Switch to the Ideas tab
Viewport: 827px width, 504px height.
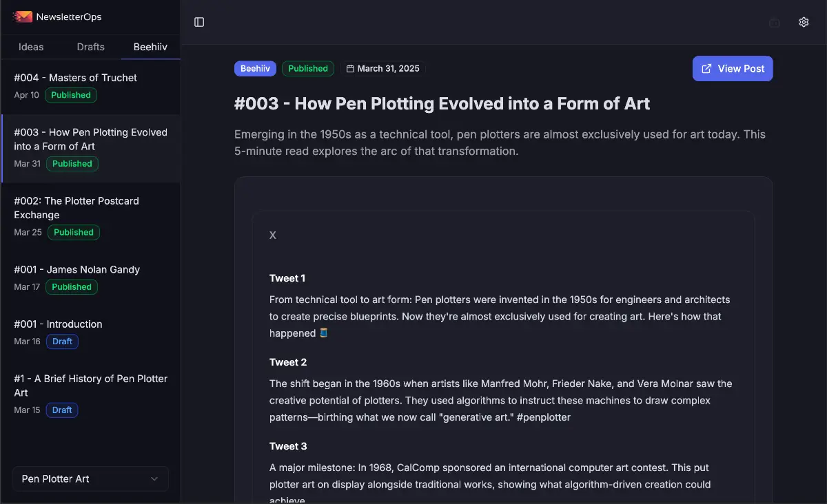coord(30,47)
